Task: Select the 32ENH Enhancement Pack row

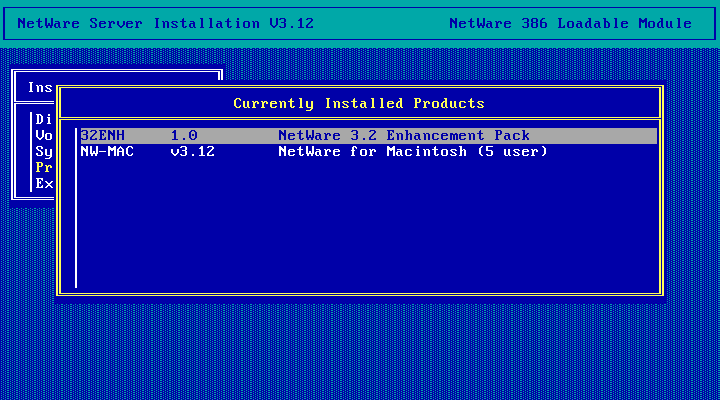Action: [368, 135]
